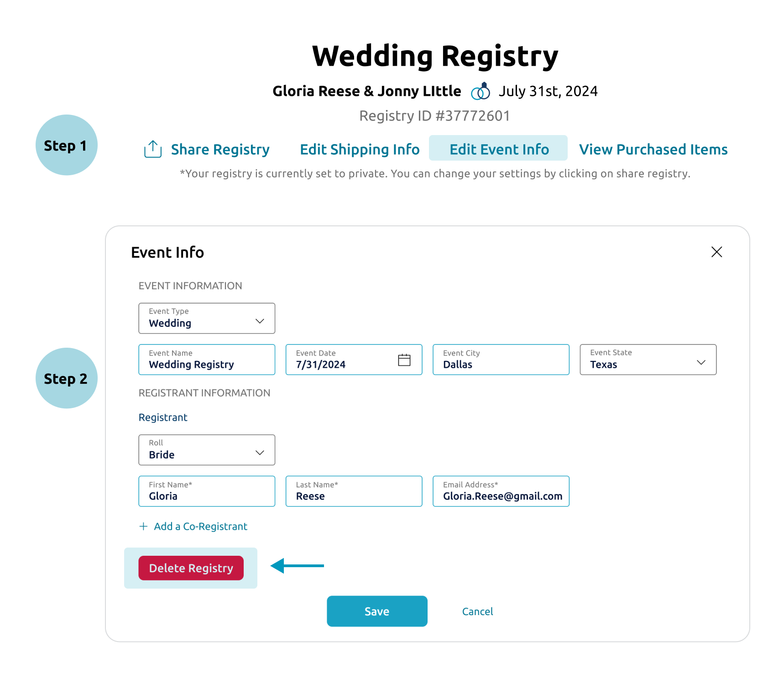
Task: Open the calendar icon on Event Date
Action: tap(404, 359)
